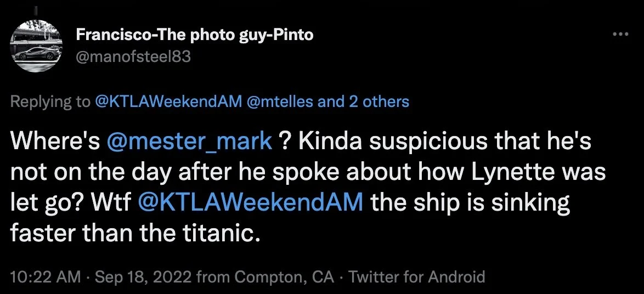Click the car profile avatar picture
The width and height of the screenshot is (644, 294).
click(x=37, y=47)
